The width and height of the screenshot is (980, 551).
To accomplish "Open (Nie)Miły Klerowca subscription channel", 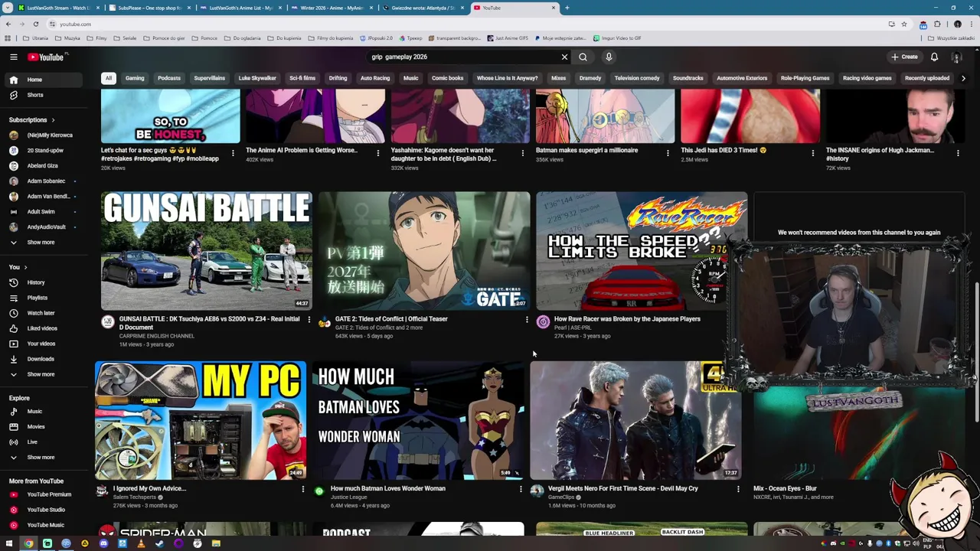I will (x=43, y=135).
